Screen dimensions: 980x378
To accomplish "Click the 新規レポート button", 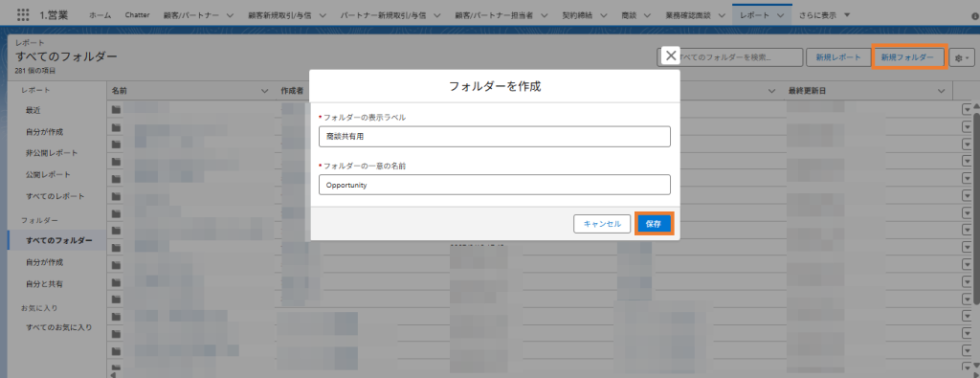I will tap(838, 56).
